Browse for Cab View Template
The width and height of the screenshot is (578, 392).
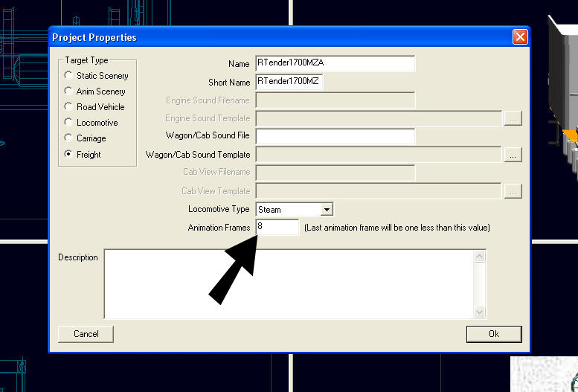point(513,191)
